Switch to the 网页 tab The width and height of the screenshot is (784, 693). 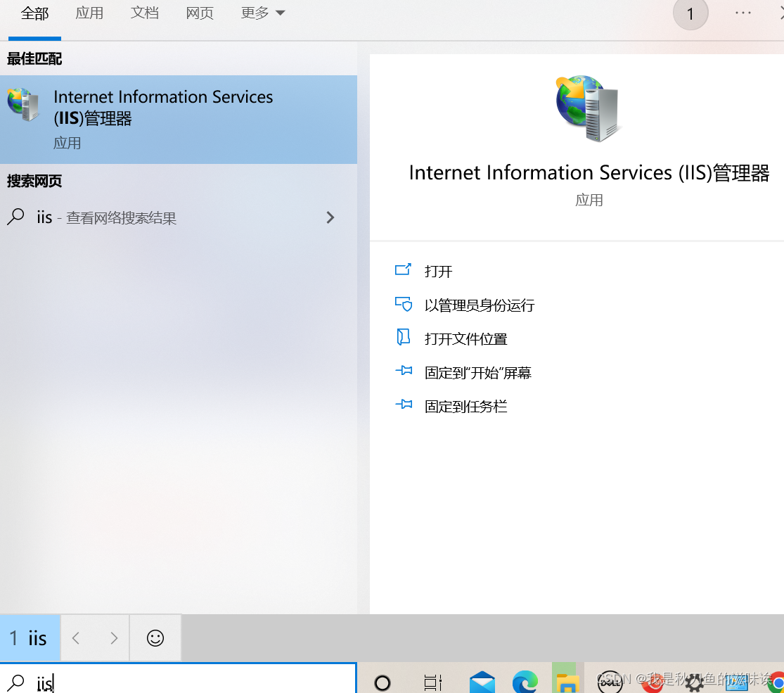[x=200, y=13]
